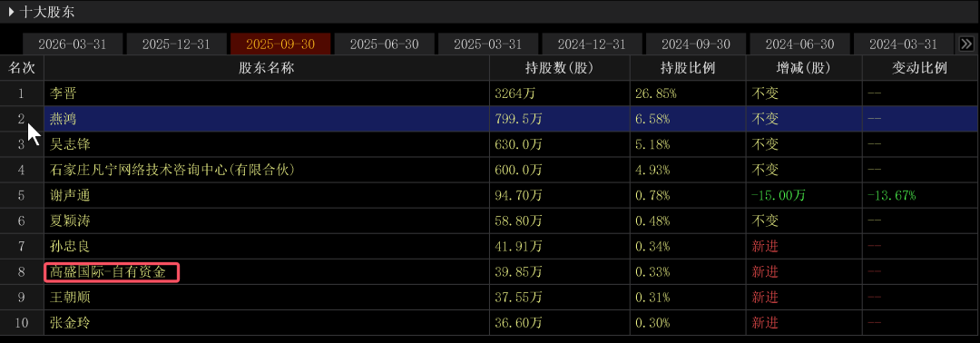This screenshot has width=980, height=343.
Task: Open the 2024-03-31 report tab
Action: [x=904, y=44]
